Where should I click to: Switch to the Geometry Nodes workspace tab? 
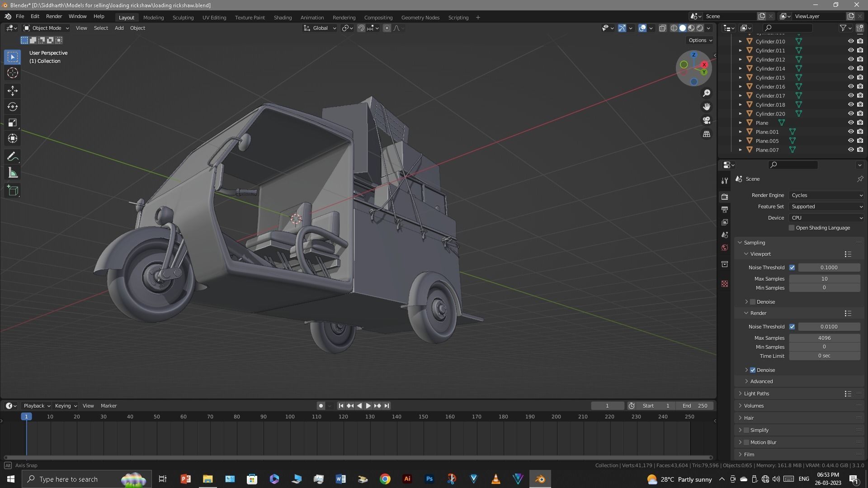(420, 18)
